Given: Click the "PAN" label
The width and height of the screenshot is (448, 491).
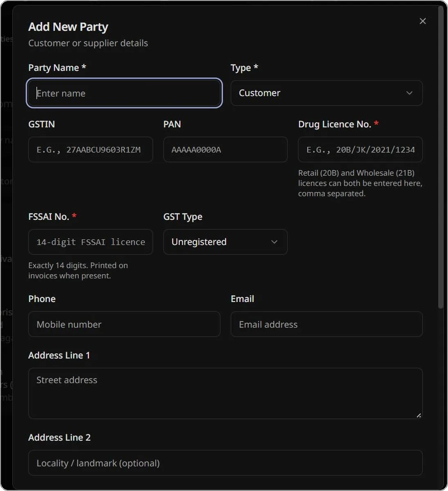Looking at the screenshot, I should coord(172,124).
